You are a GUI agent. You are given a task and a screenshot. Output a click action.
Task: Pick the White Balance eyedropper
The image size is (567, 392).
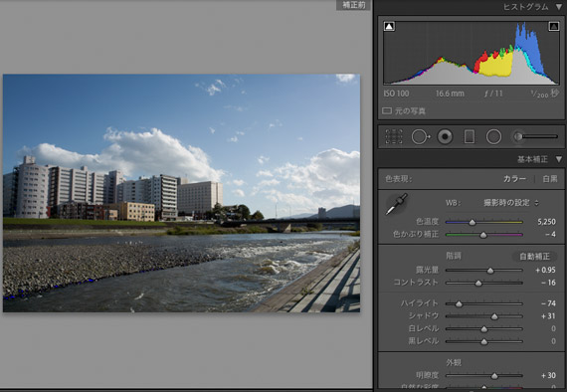pyautogui.click(x=396, y=204)
